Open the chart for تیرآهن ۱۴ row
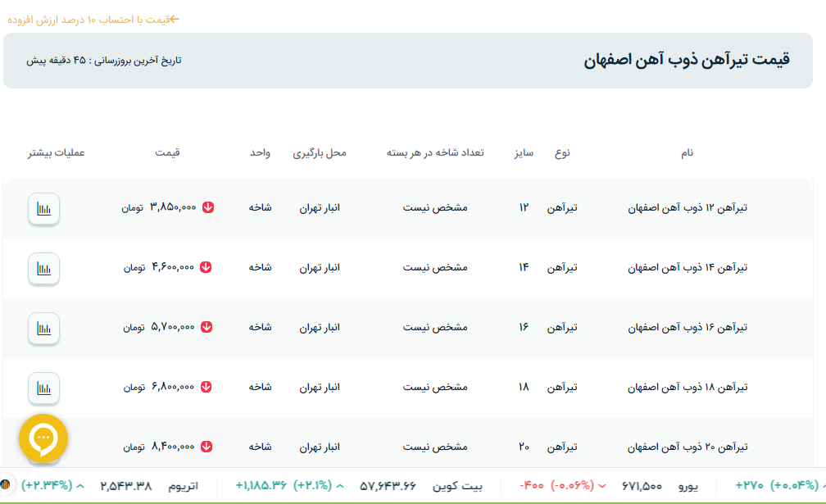Viewport: 826px width, 504px height. 43,268
